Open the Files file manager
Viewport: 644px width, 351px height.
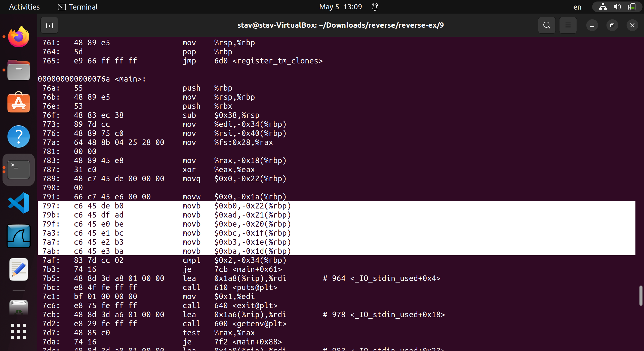18,70
